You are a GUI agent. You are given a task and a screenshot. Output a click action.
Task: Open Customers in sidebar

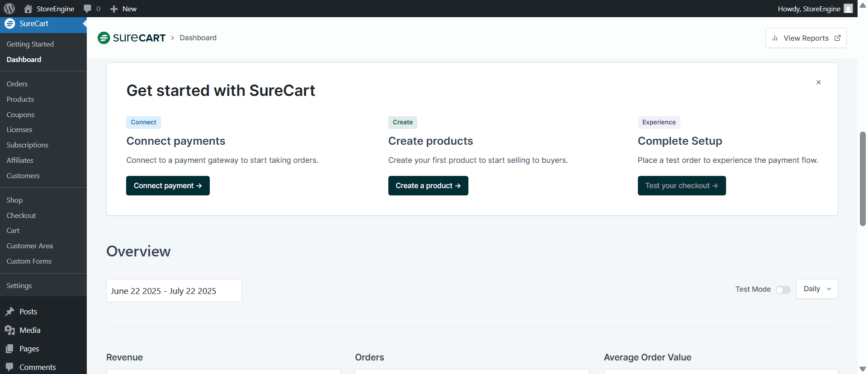(x=23, y=176)
